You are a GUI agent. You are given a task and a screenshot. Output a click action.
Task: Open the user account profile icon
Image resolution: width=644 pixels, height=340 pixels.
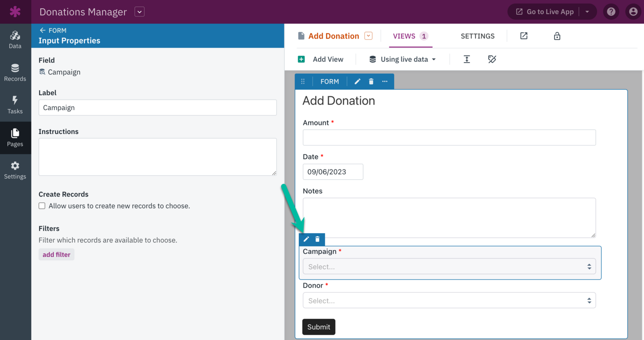click(633, 12)
